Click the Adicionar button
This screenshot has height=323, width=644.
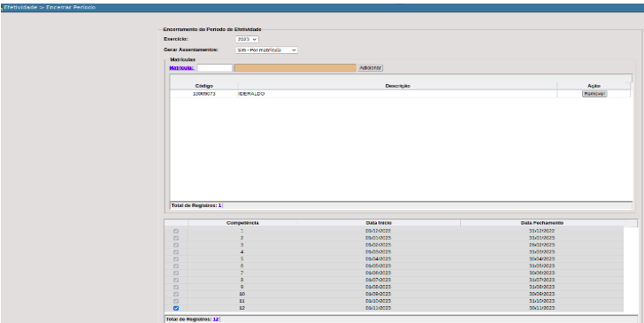pos(370,68)
